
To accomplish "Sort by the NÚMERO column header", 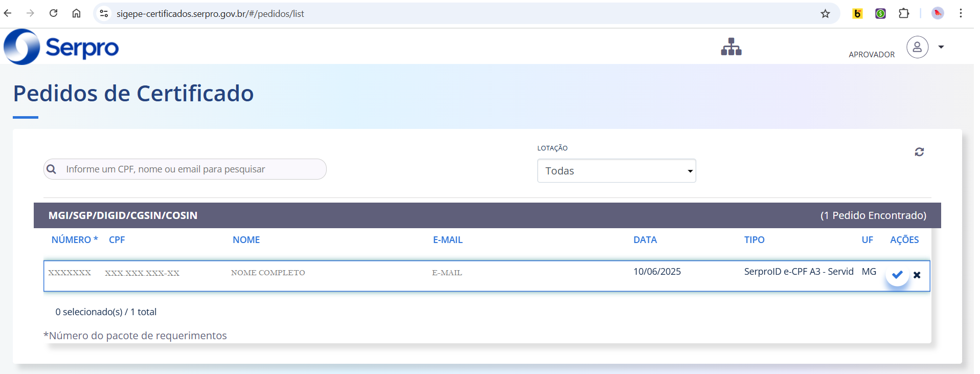I will (x=75, y=240).
